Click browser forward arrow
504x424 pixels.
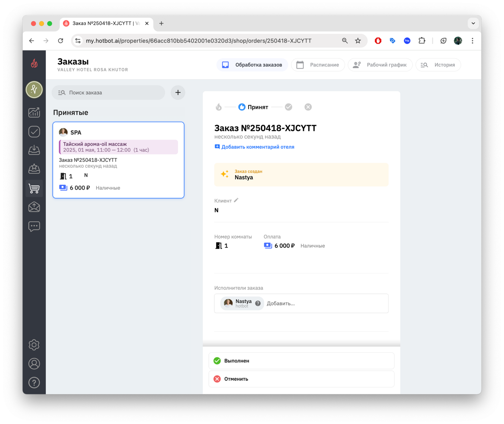(x=46, y=41)
